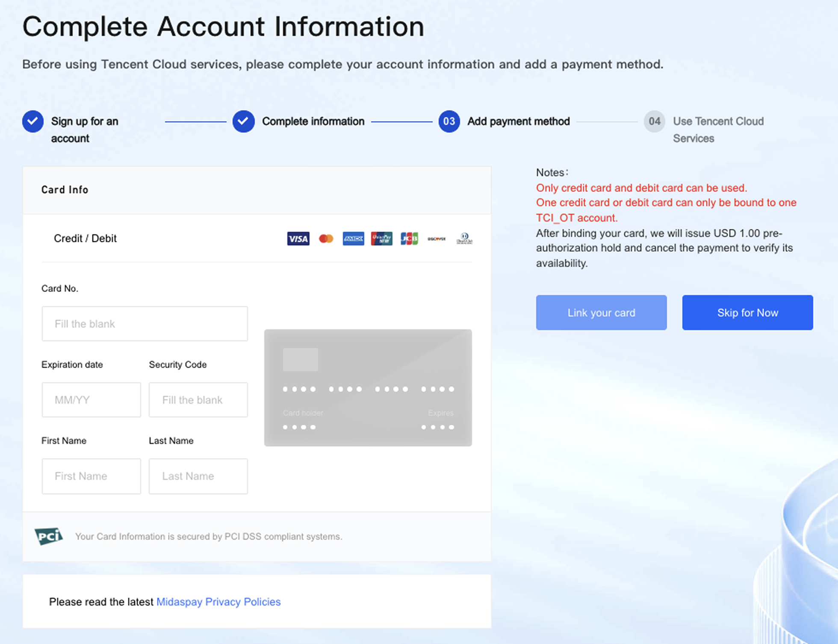
Task: Select the 'Complete information' step checkmark
Action: [244, 121]
